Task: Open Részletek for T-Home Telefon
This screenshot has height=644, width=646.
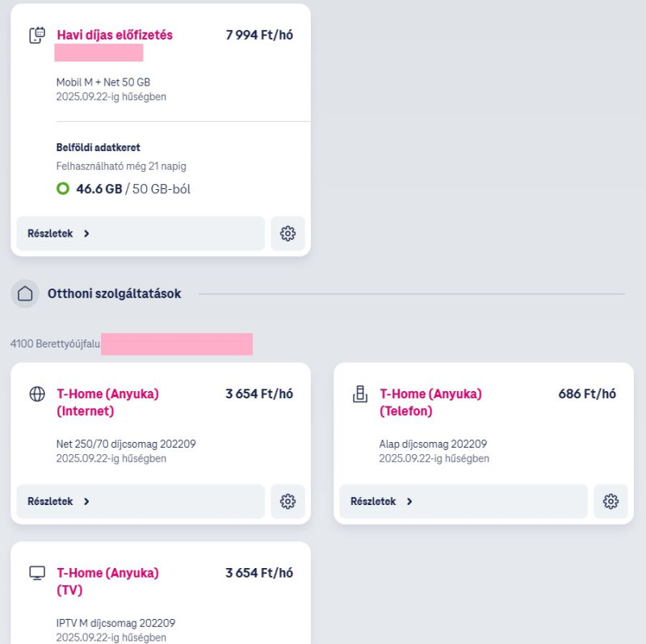Action: coord(464,501)
